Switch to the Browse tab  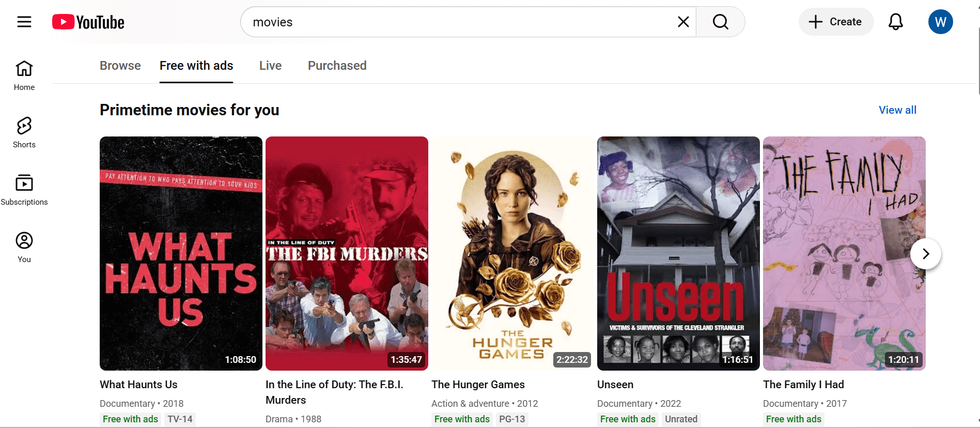[x=120, y=66]
